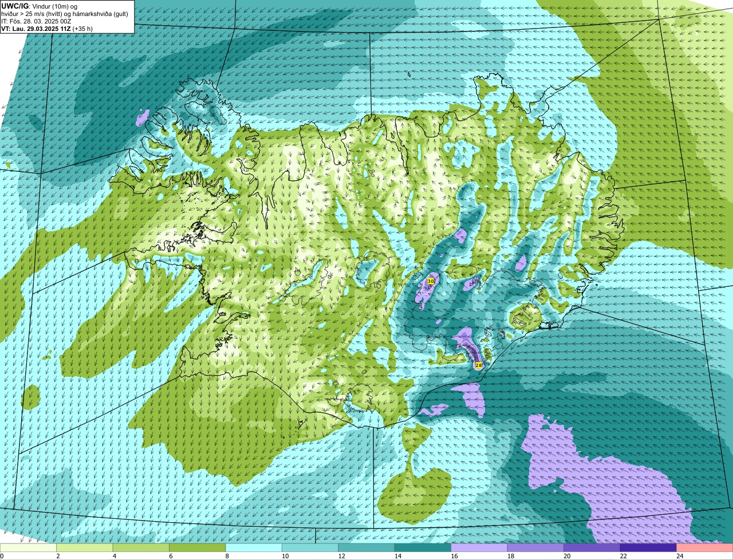
Task: Choose the 8–10 m/s light cyan swatch
Action: pyautogui.click(x=254, y=548)
